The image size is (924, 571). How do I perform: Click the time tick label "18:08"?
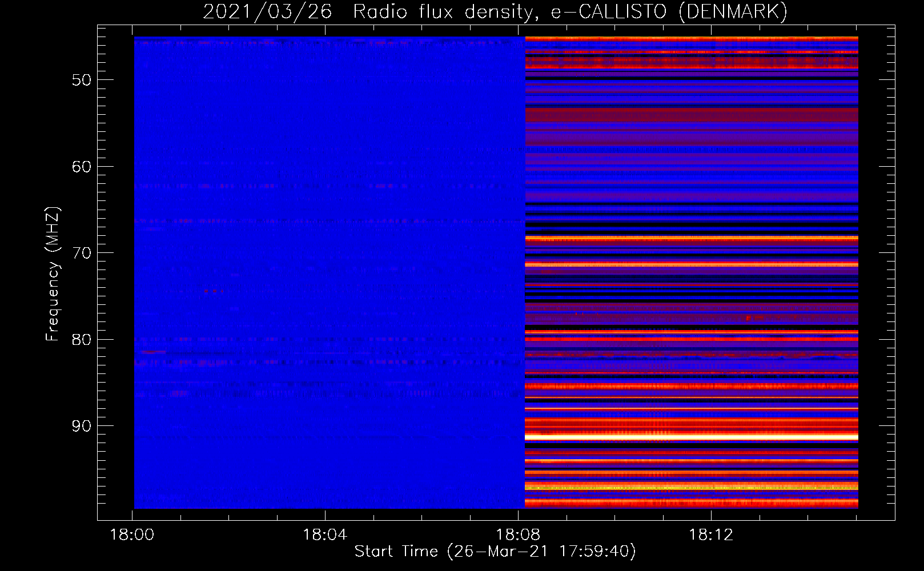tap(518, 535)
